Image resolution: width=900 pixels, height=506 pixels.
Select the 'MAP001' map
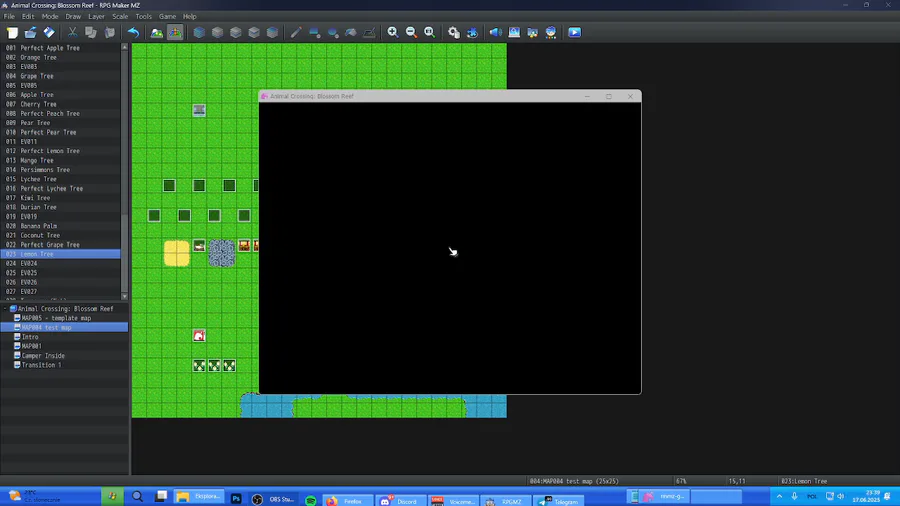pyautogui.click(x=31, y=346)
